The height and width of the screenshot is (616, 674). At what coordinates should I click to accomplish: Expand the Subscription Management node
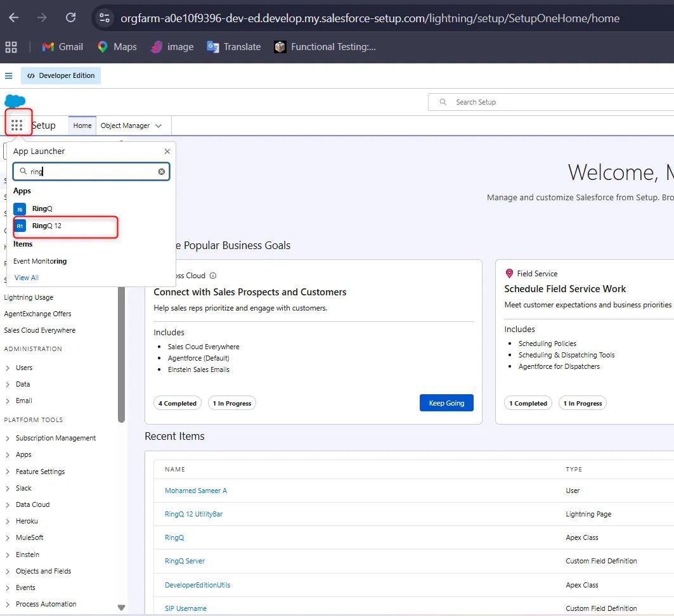(x=8, y=438)
